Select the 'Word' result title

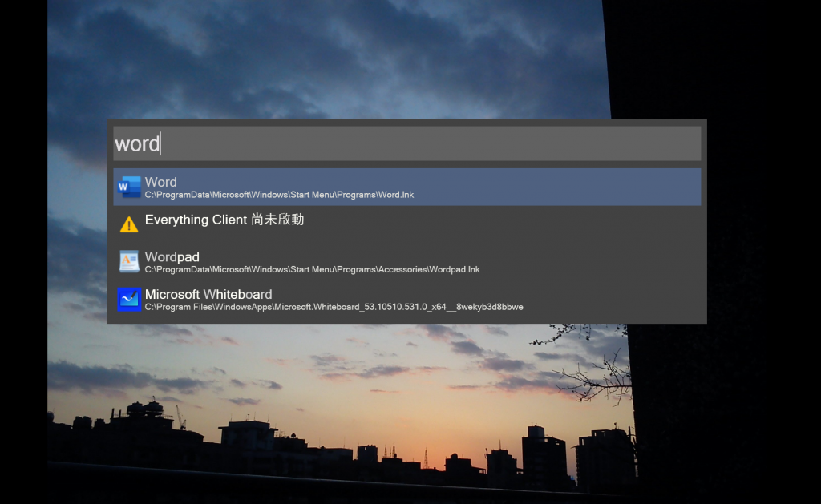(160, 182)
